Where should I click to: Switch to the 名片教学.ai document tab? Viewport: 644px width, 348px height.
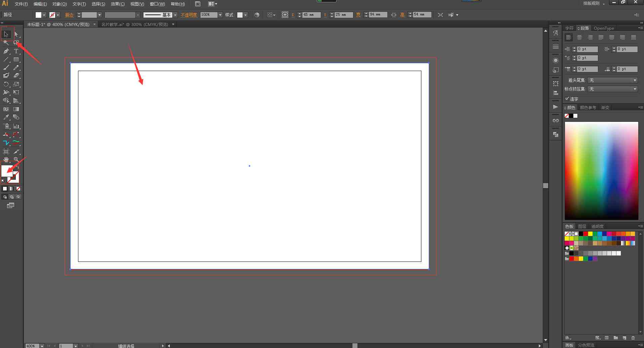click(x=135, y=25)
